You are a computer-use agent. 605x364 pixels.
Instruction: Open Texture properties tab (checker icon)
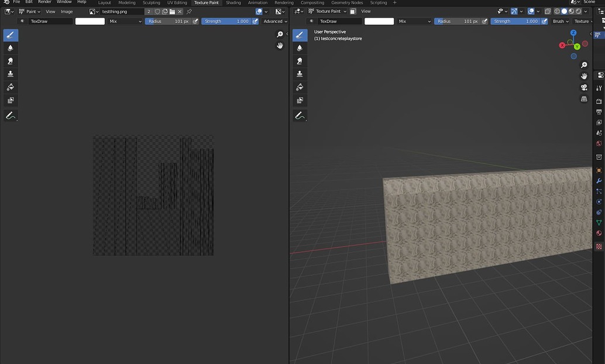point(599,246)
